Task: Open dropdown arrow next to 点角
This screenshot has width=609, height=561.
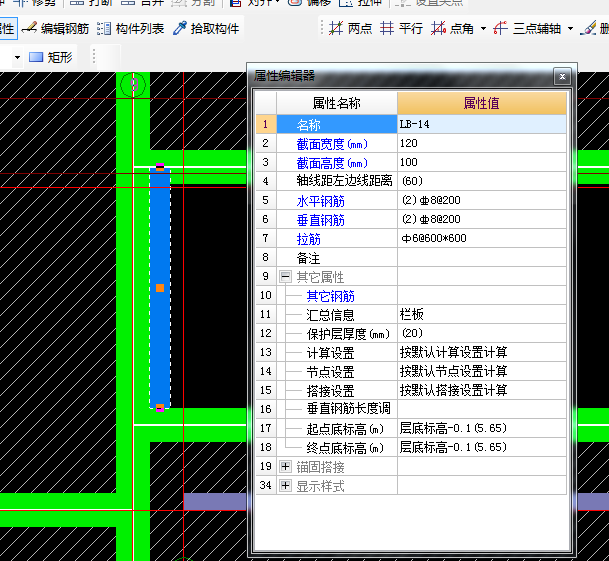Action: (x=483, y=28)
